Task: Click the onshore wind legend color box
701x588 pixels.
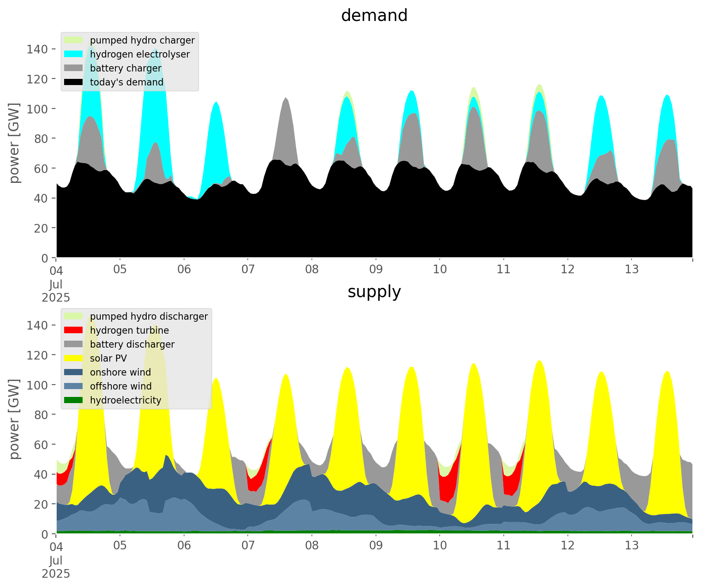Action: (x=74, y=372)
